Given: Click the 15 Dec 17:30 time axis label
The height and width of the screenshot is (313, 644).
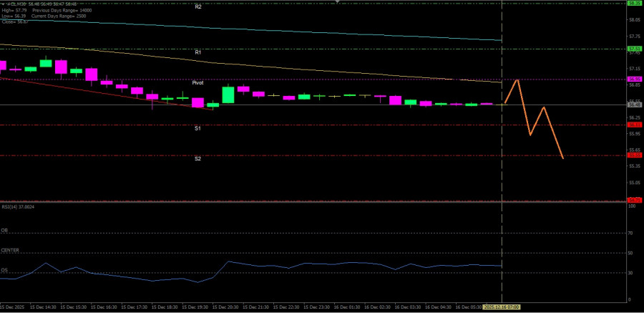Looking at the screenshot, I should pyautogui.click(x=133, y=307).
